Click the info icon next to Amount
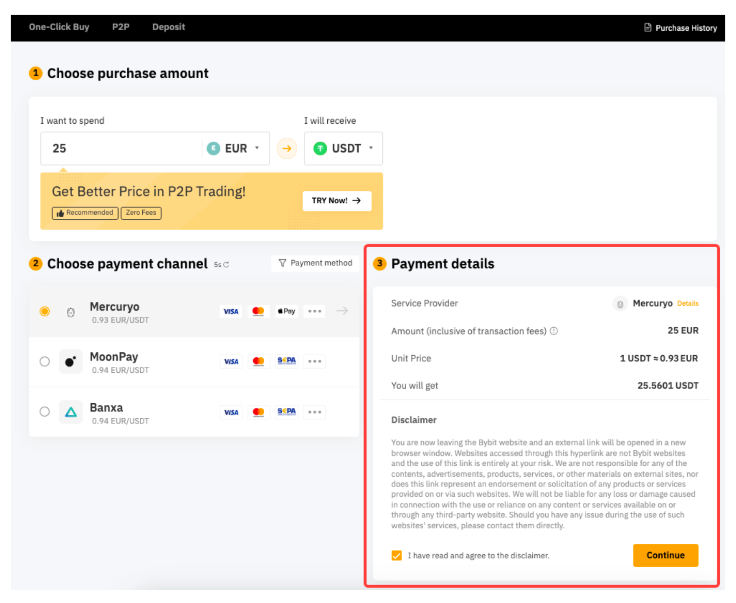Viewport: 736px width, 603px height. 554,331
